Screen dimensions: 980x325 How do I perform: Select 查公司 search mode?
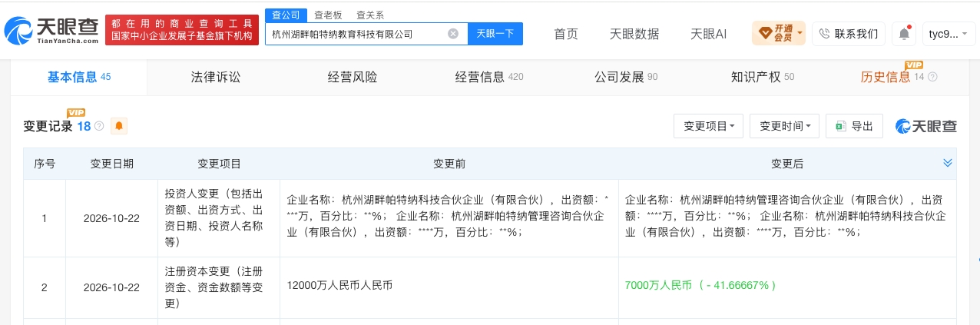coord(285,15)
